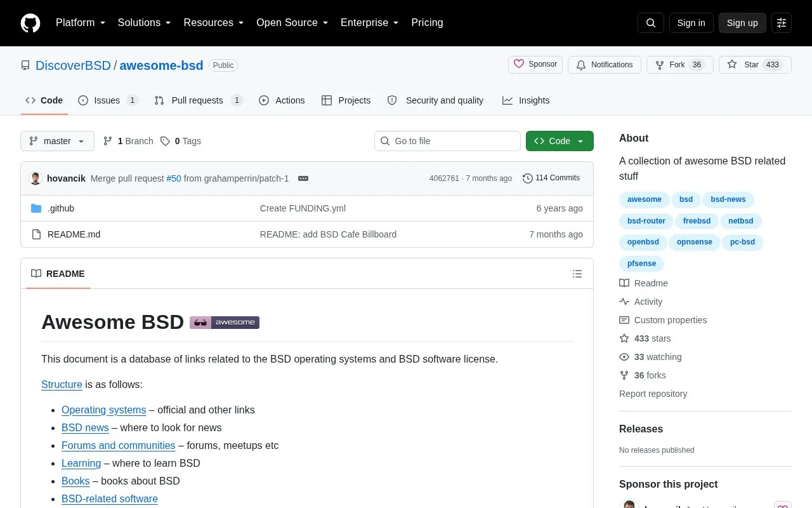Focus the Go to file field
The width and height of the screenshot is (812, 508).
(447, 141)
